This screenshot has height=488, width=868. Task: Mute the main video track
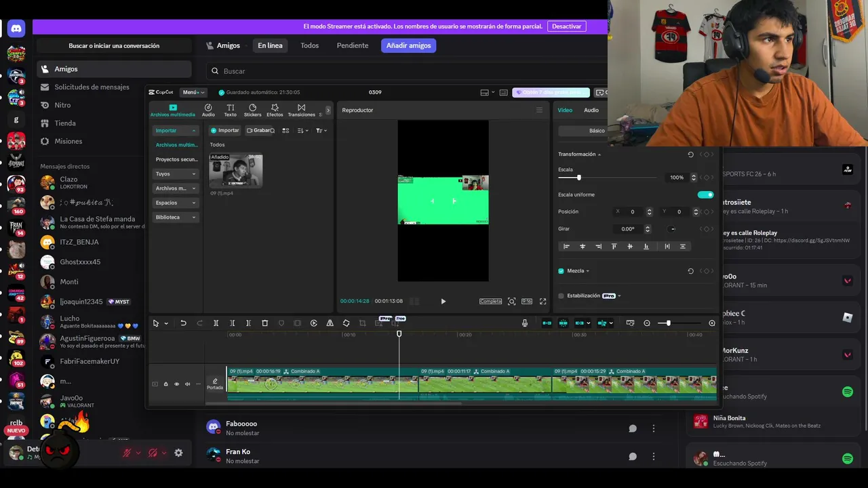(188, 384)
